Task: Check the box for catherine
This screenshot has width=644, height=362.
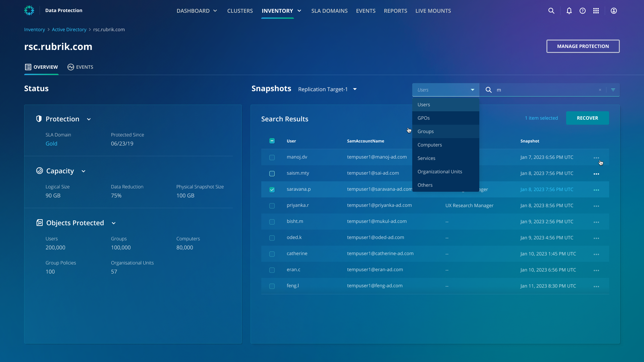Action: (272, 254)
